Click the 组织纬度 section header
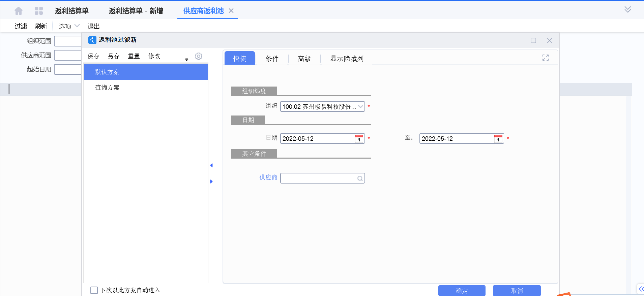Viewport: 644px width, 296px height. (x=254, y=91)
